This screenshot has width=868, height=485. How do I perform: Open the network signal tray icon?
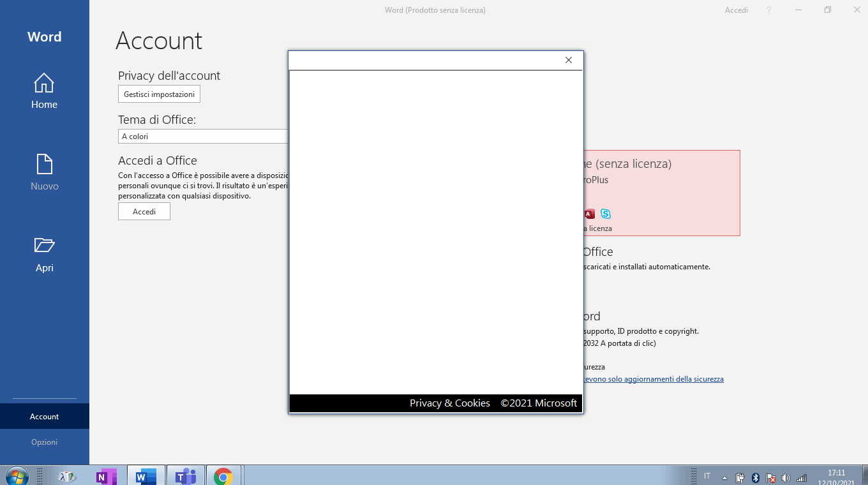pyautogui.click(x=802, y=477)
